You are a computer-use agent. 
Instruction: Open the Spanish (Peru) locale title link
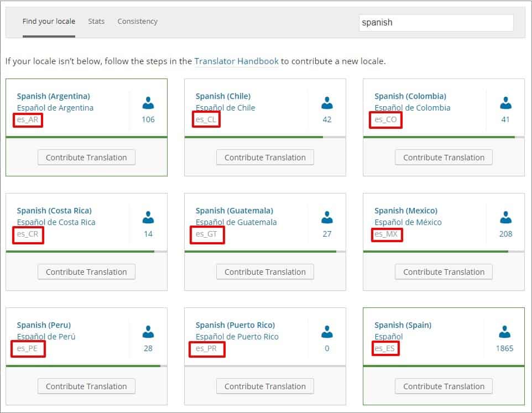44,325
